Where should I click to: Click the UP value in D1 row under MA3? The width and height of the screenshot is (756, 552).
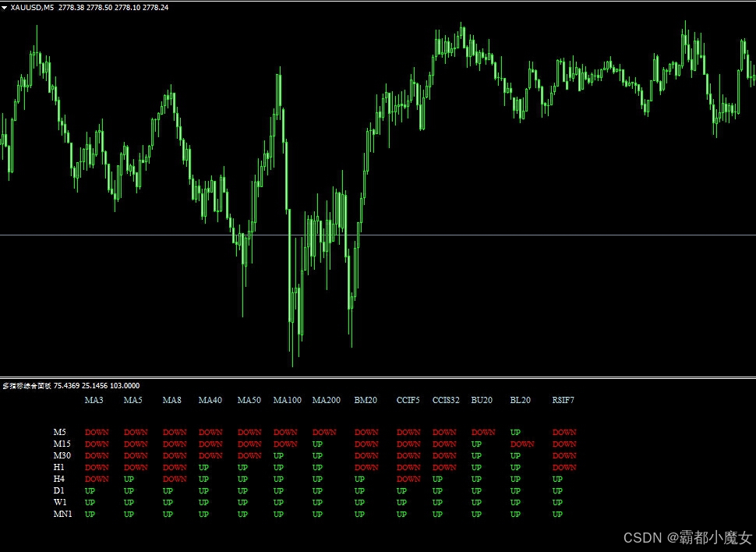click(x=90, y=490)
